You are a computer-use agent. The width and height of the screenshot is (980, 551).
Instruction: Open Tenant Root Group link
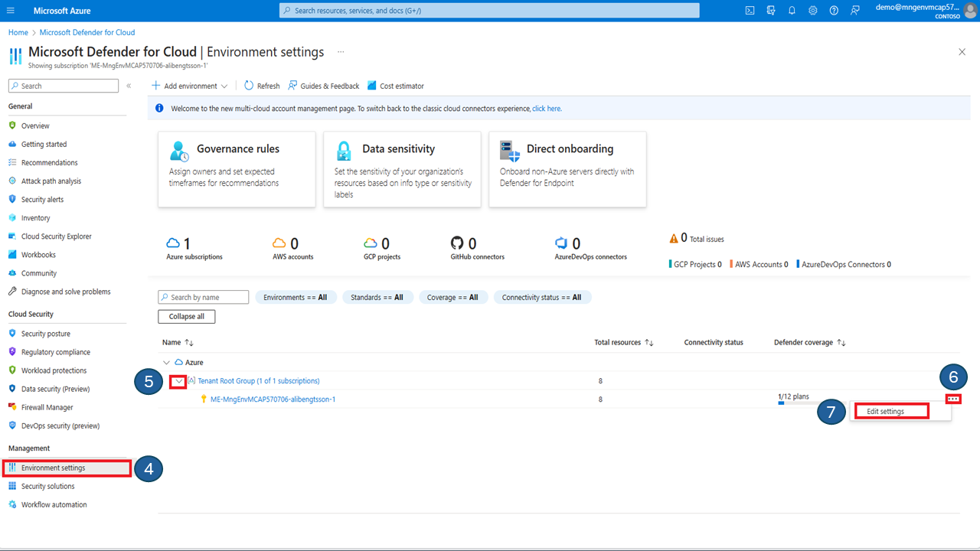click(259, 380)
